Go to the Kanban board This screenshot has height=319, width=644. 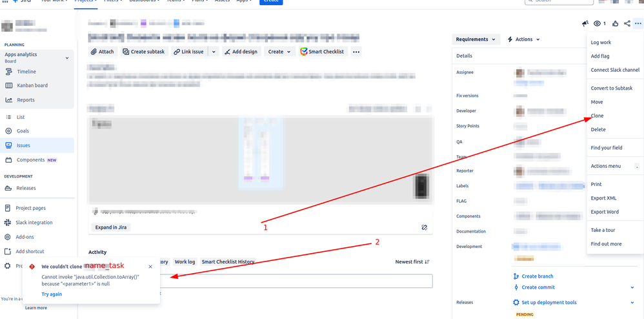point(32,85)
